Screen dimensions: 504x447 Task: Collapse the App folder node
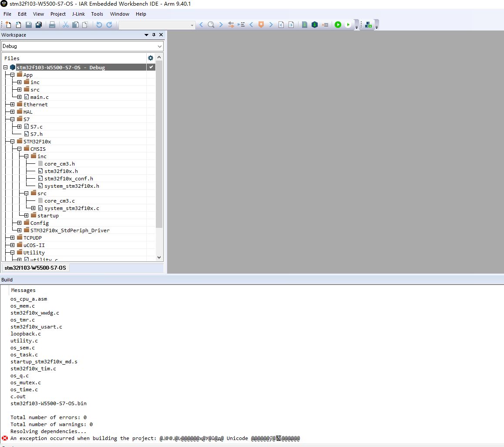[x=12, y=75]
